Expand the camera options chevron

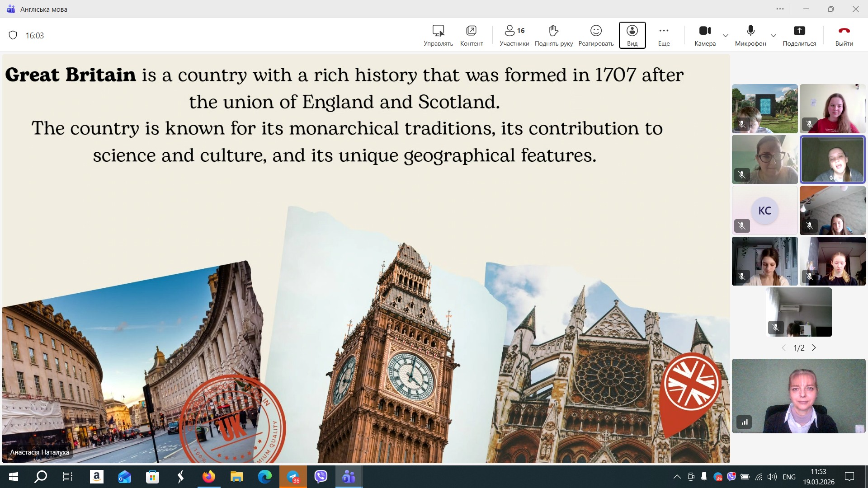click(x=726, y=35)
